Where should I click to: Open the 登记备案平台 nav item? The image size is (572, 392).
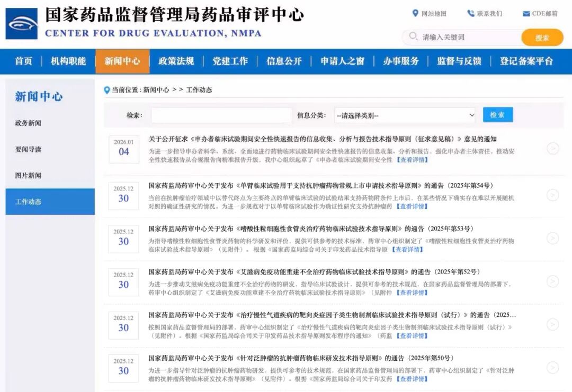pos(526,61)
